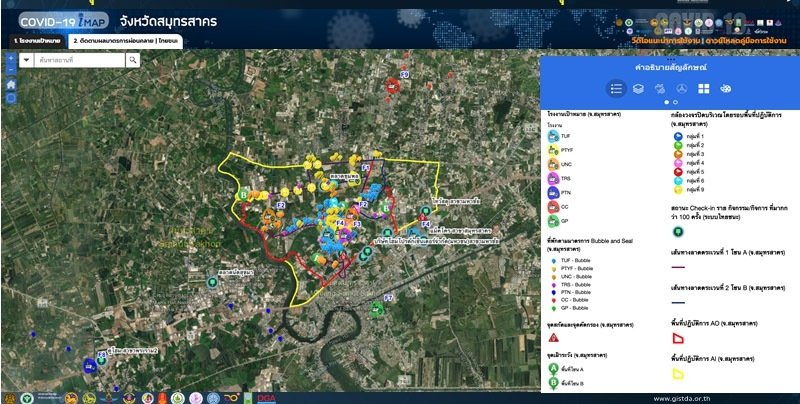Image resolution: width=800 pixels, height=404 pixels.
Task: Go to first page dot in panel
Action: click(664, 102)
